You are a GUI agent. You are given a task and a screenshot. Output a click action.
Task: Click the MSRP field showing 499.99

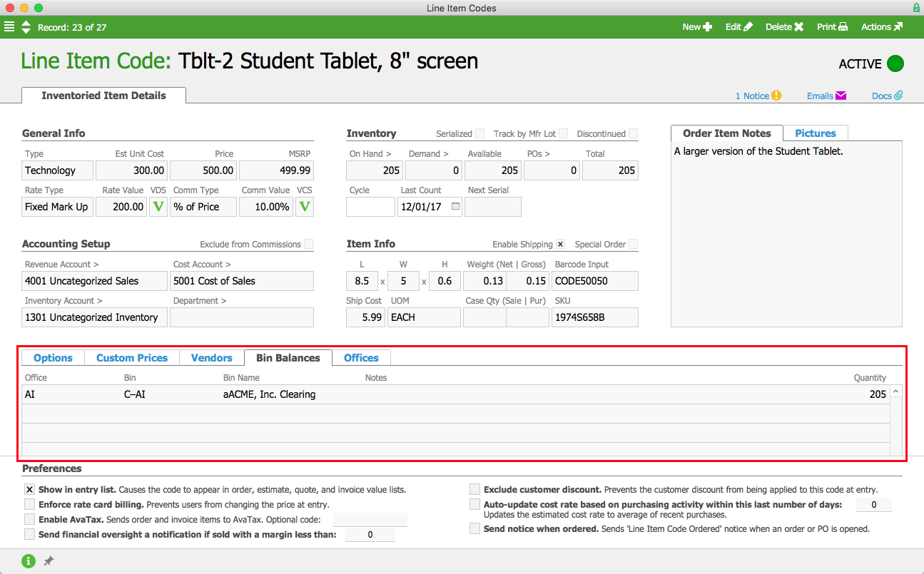(x=276, y=170)
